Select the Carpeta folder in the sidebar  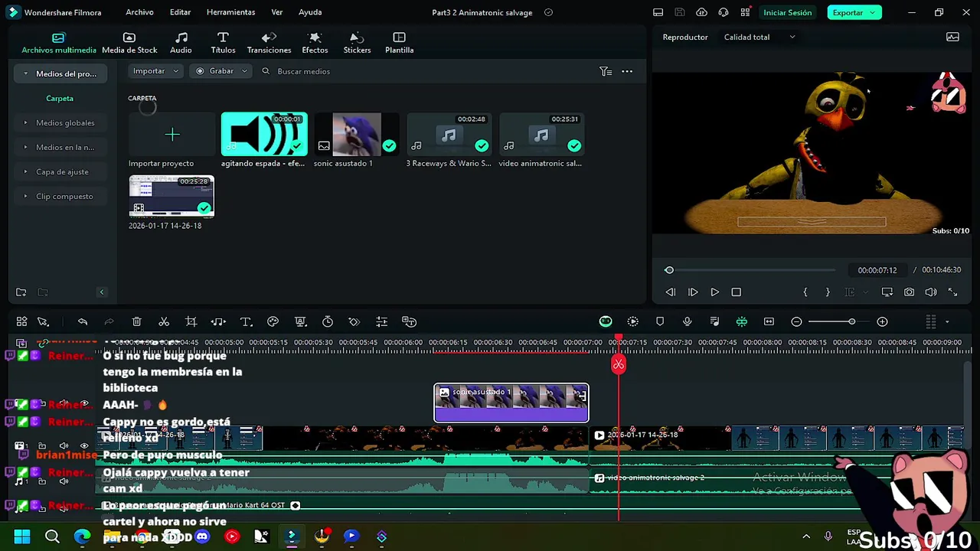pyautogui.click(x=60, y=98)
